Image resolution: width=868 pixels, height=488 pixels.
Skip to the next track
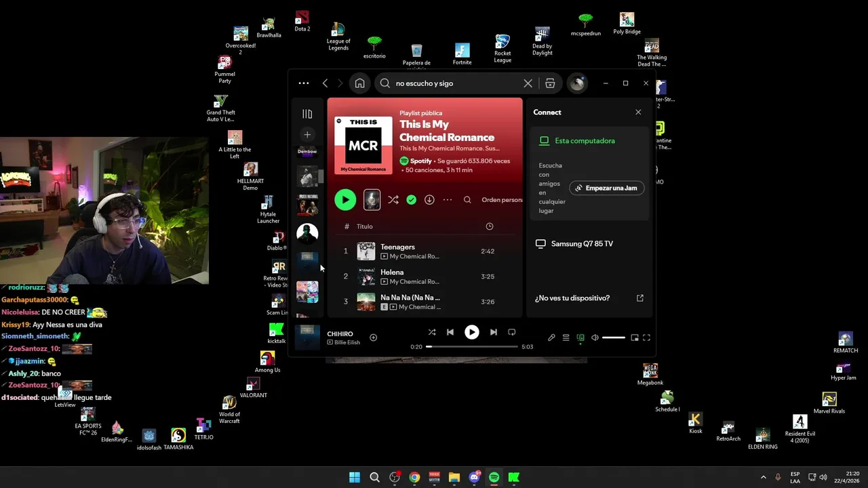click(x=493, y=332)
